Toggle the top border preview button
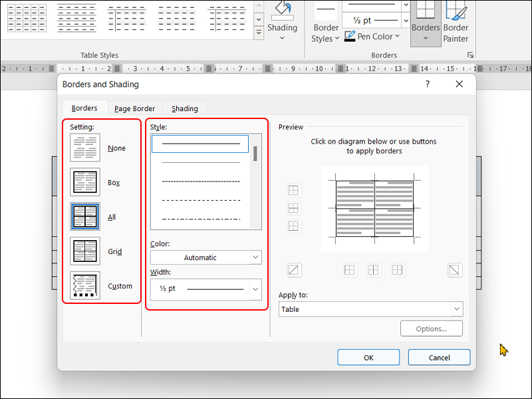 tap(294, 191)
